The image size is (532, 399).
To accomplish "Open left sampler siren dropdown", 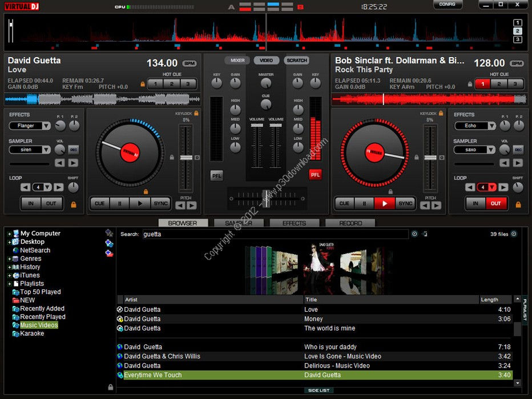I will click(46, 150).
